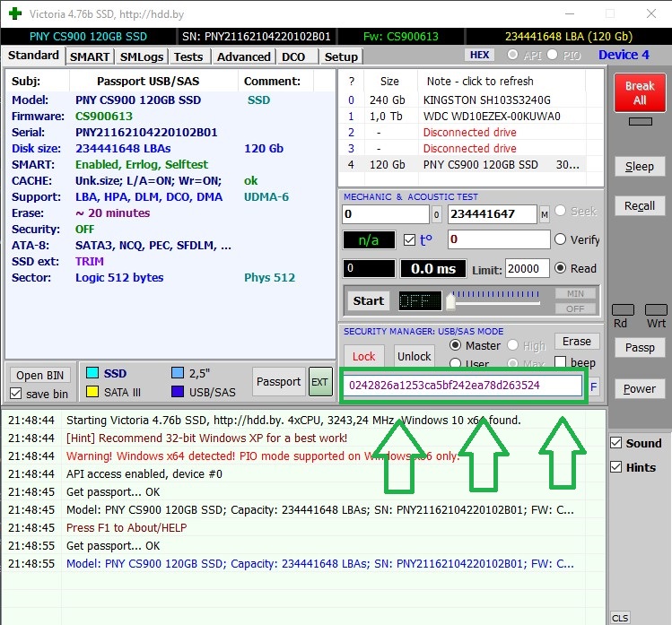Click the EXT passport button
This screenshot has width=672, height=625.
[320, 382]
